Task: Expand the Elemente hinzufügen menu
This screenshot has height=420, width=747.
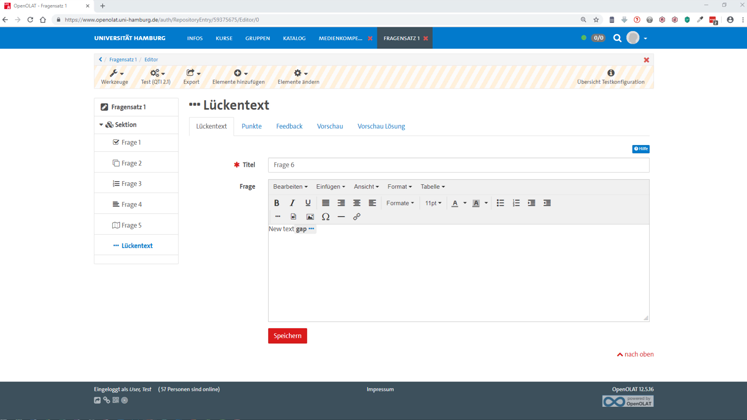Action: [238, 77]
